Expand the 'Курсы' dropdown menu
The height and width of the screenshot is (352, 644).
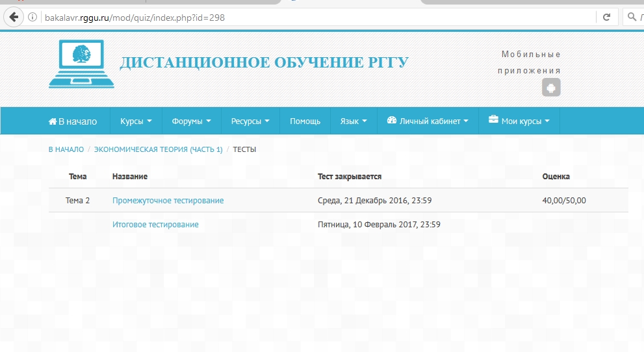coord(136,121)
